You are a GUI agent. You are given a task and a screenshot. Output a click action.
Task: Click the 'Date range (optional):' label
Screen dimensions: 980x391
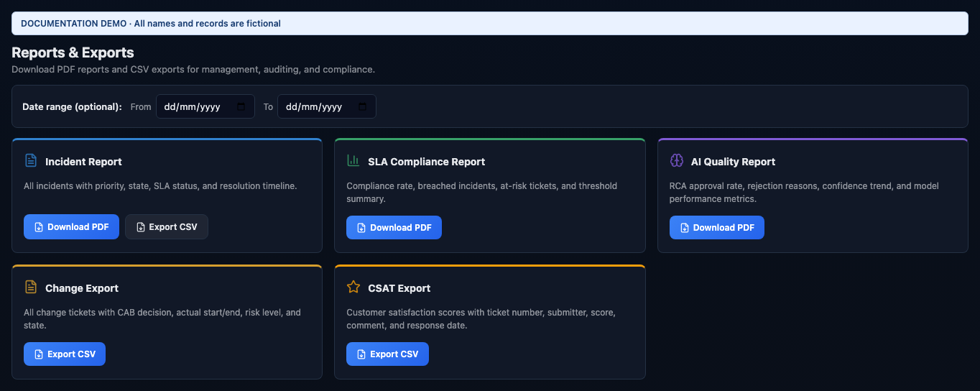(72, 106)
